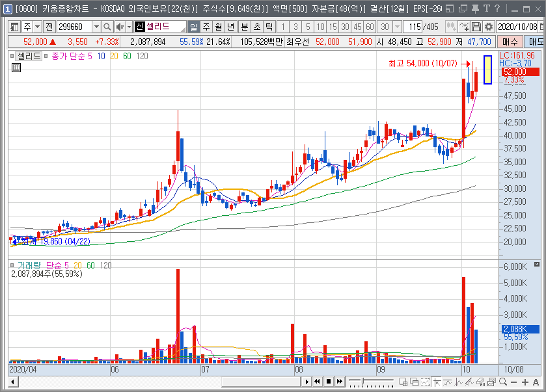Click the overlapping windows icon in bottom toolbar
Image resolution: width=546 pixels, height=392 pixels.
click(x=415, y=382)
